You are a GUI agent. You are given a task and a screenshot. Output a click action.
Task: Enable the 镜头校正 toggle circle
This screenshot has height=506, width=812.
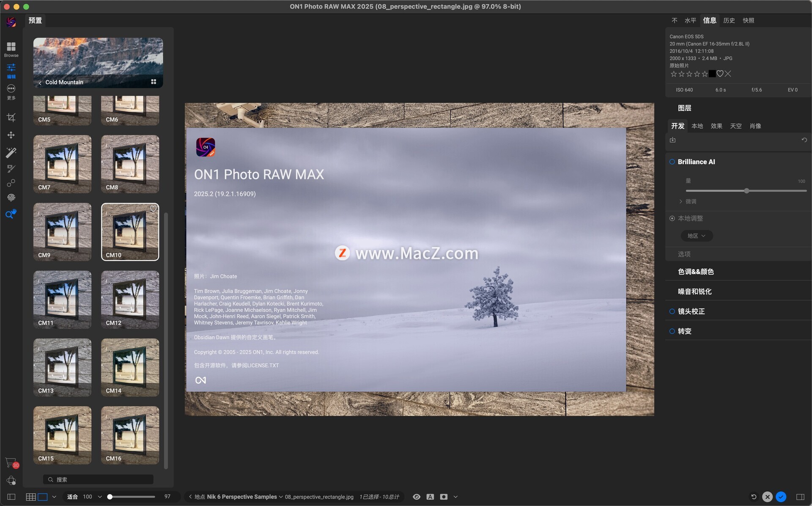[x=672, y=311]
